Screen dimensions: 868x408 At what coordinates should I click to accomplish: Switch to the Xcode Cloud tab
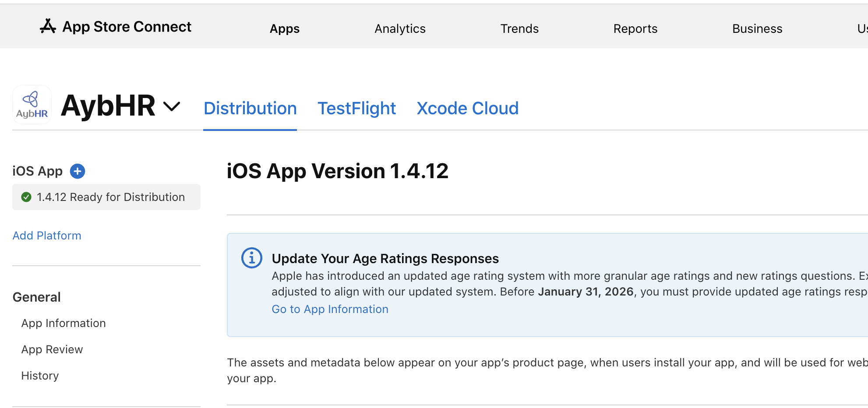467,109
